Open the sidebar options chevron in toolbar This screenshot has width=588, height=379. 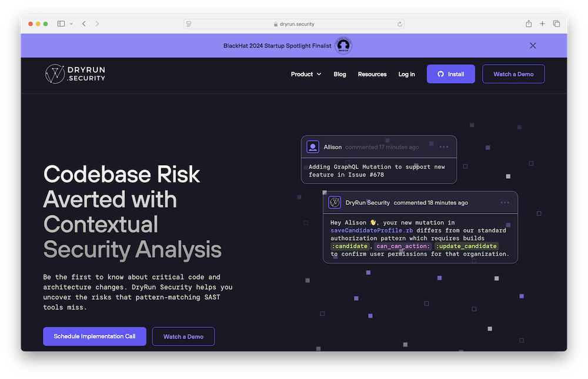(71, 24)
